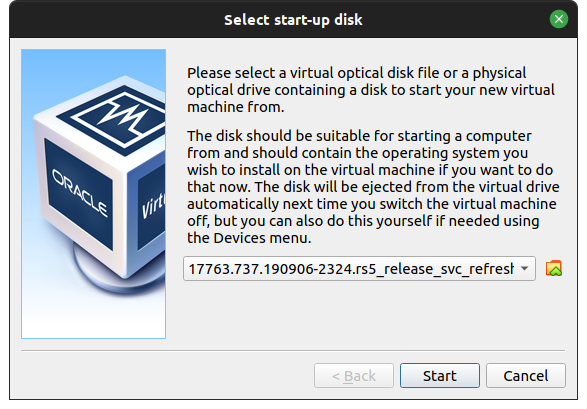Click the horizontal separator above the buttons
The width and height of the screenshot is (587, 409).
293,351
